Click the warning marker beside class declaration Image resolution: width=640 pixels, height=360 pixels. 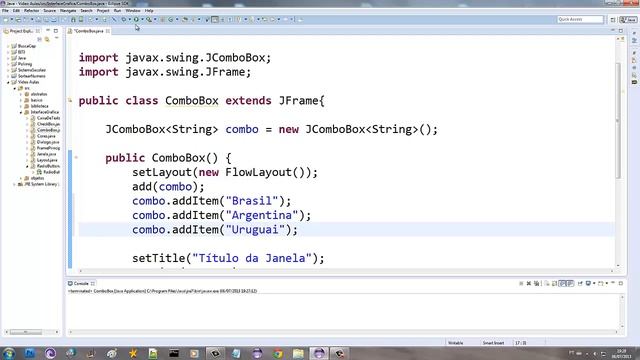70,100
